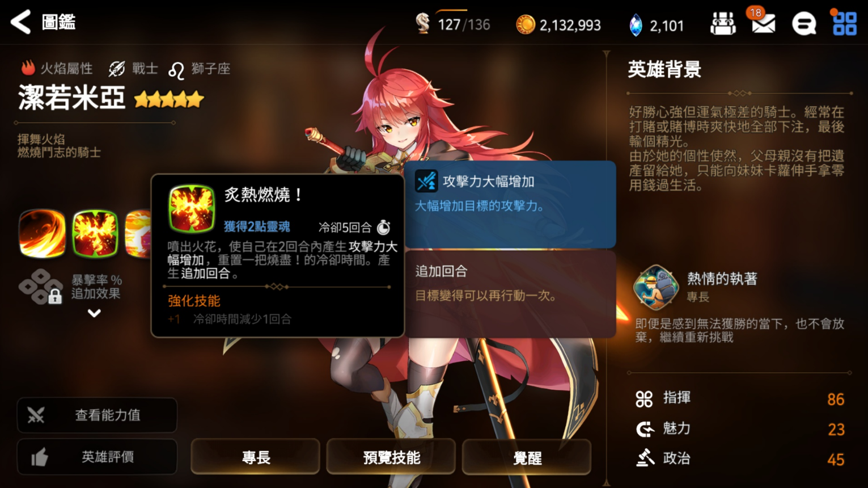Open the 覺醒 tab button
This screenshot has width=868, height=488.
coord(527,457)
